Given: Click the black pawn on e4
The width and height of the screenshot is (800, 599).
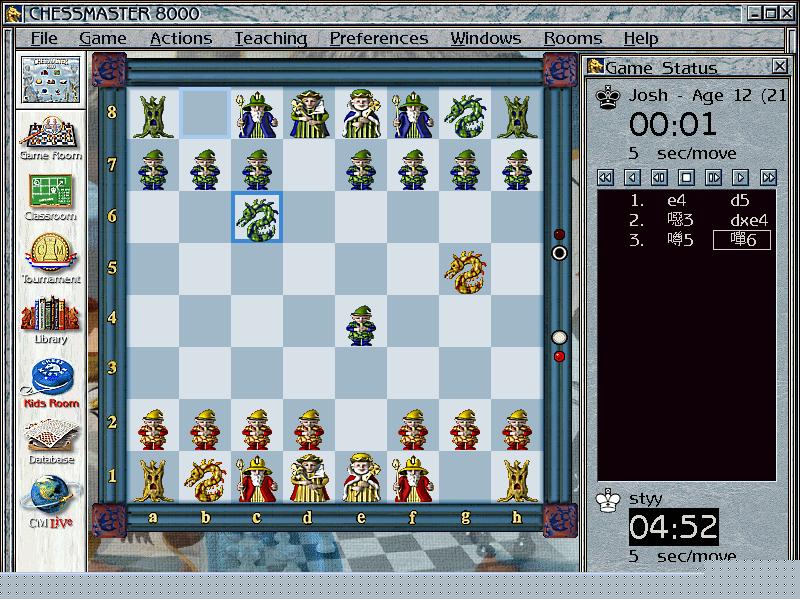Looking at the screenshot, I should pyautogui.click(x=361, y=325).
